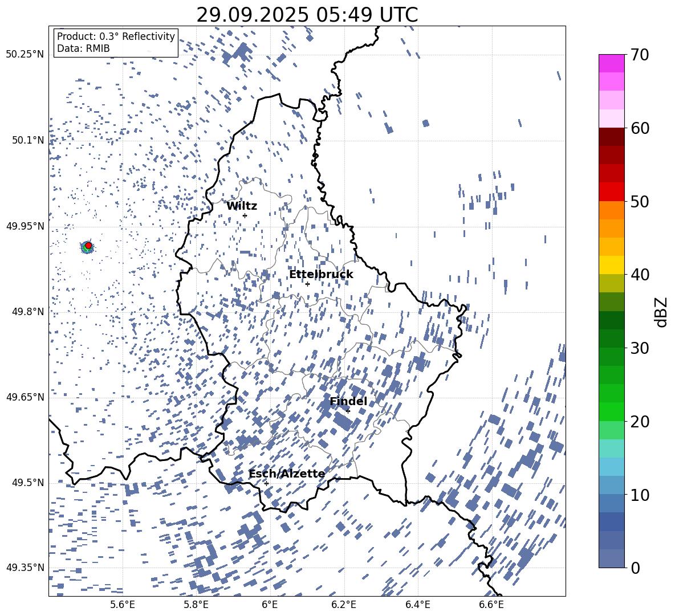This screenshot has width=675, height=616.
Task: Click the 6°E longitude label
Action: click(x=270, y=605)
